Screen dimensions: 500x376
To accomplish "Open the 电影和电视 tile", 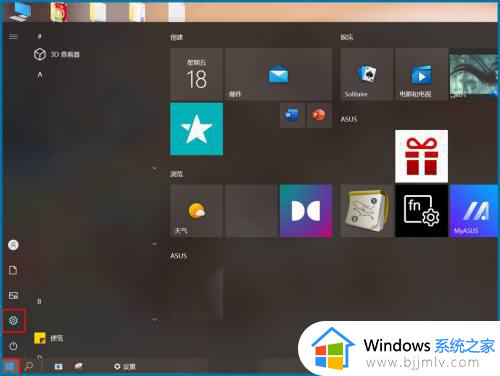I will (x=421, y=74).
